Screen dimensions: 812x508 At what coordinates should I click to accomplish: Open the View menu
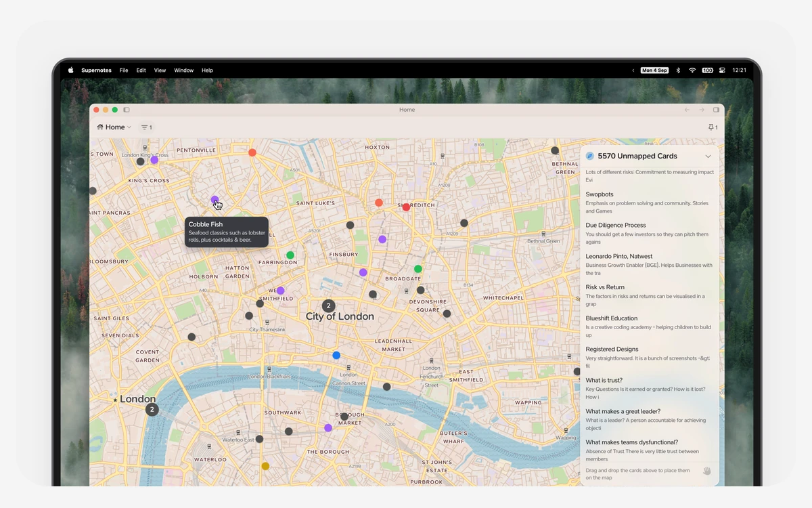coord(160,70)
